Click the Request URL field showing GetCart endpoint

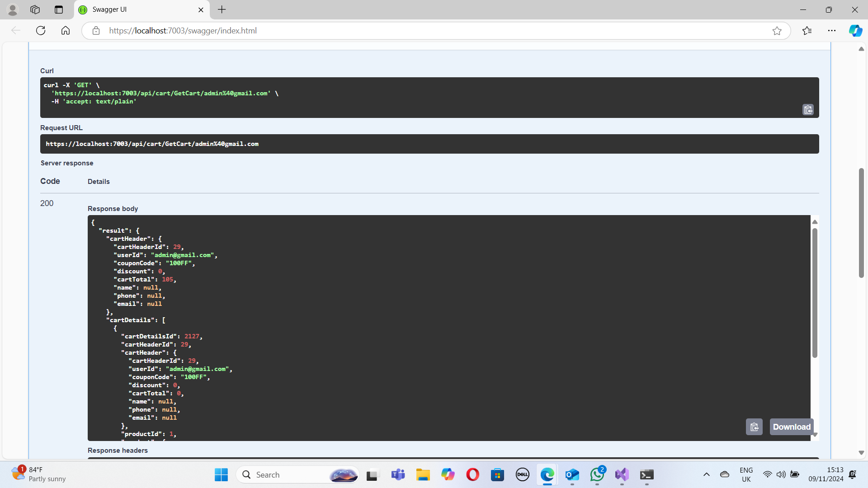tap(429, 144)
